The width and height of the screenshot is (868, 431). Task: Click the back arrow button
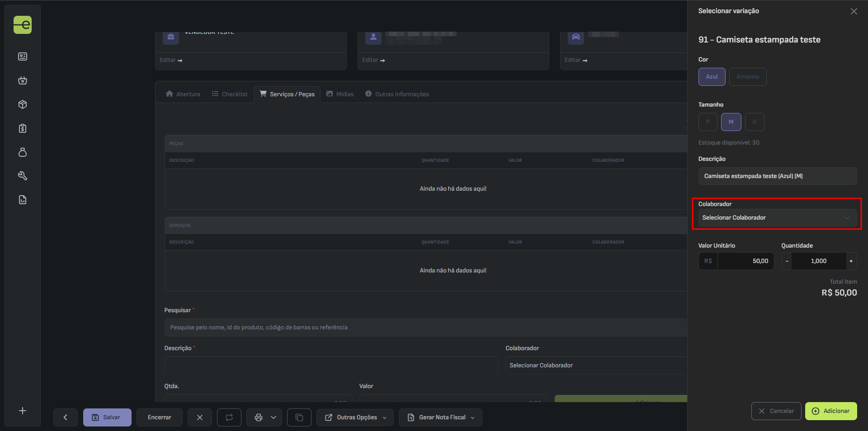[65, 417]
